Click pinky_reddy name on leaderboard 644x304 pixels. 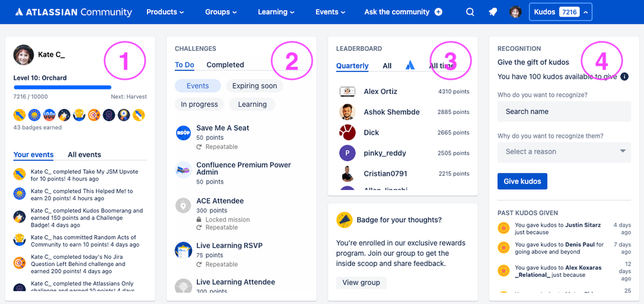[385, 153]
